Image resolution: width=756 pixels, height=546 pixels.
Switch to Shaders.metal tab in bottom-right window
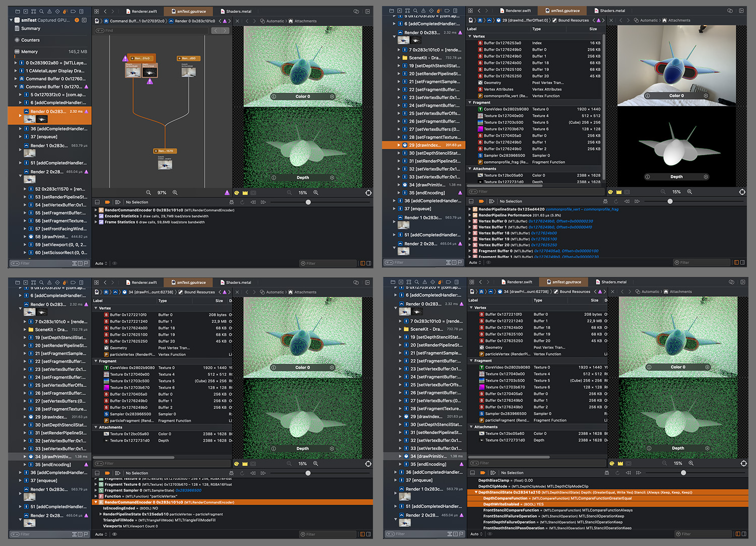point(610,282)
